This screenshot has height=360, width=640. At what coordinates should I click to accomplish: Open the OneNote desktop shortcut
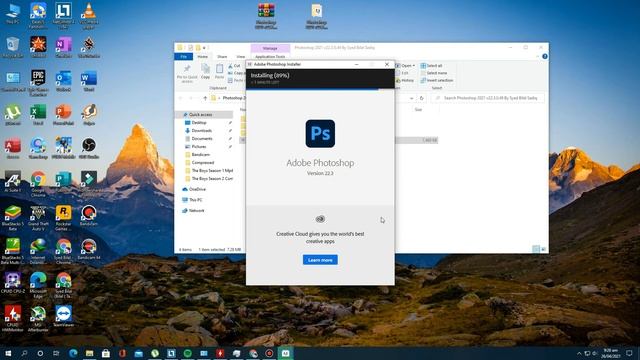pos(63,47)
